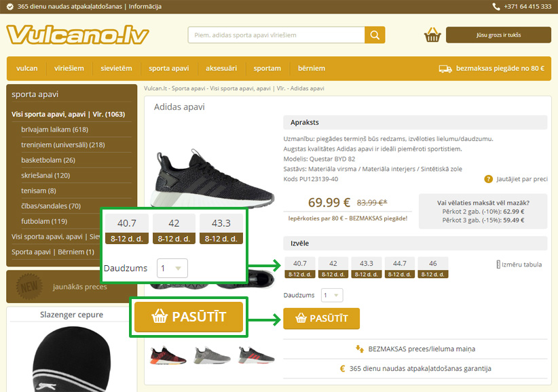Open the shopping basket icon

coord(432,35)
